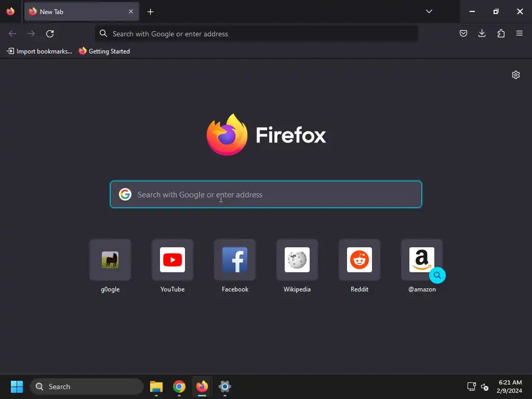Focus the top address bar field
The height and width of the screenshot is (399, 532).
point(257,34)
